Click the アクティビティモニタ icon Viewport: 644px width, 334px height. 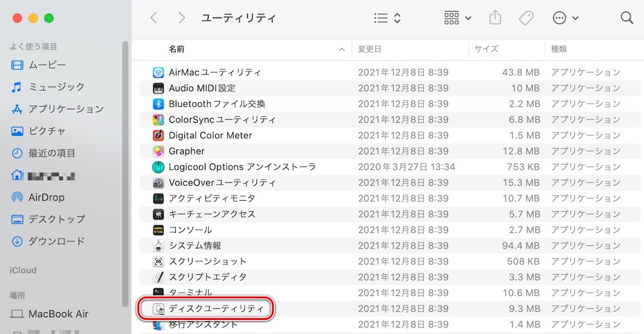[x=158, y=199]
